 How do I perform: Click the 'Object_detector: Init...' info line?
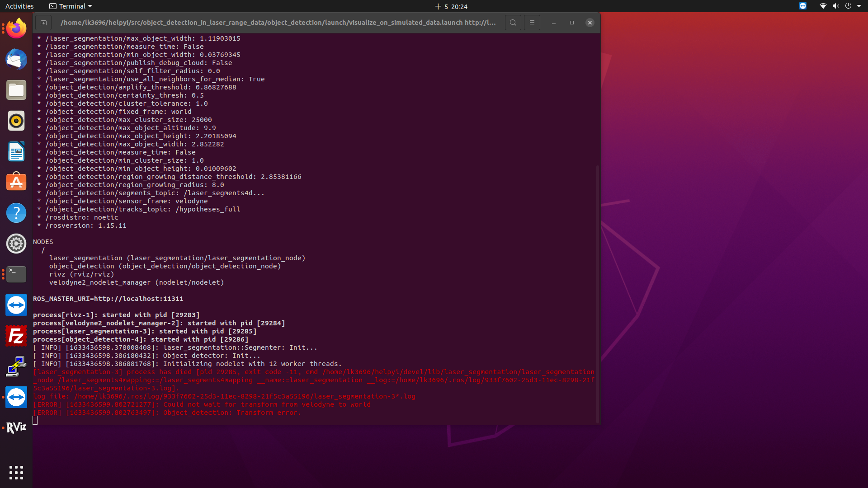point(146,356)
